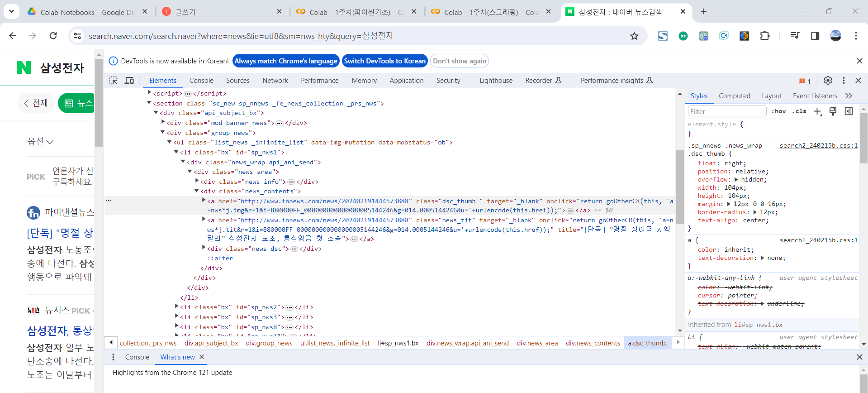Switch to the Console panel tab

201,81
